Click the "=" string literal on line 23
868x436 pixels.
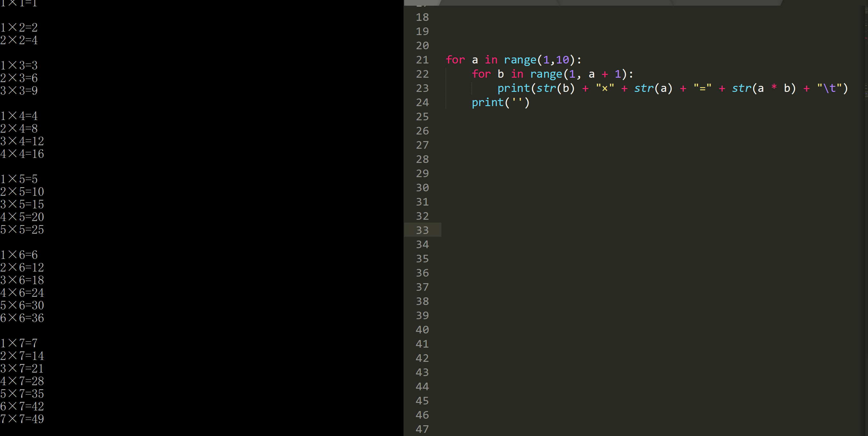pyautogui.click(x=702, y=88)
